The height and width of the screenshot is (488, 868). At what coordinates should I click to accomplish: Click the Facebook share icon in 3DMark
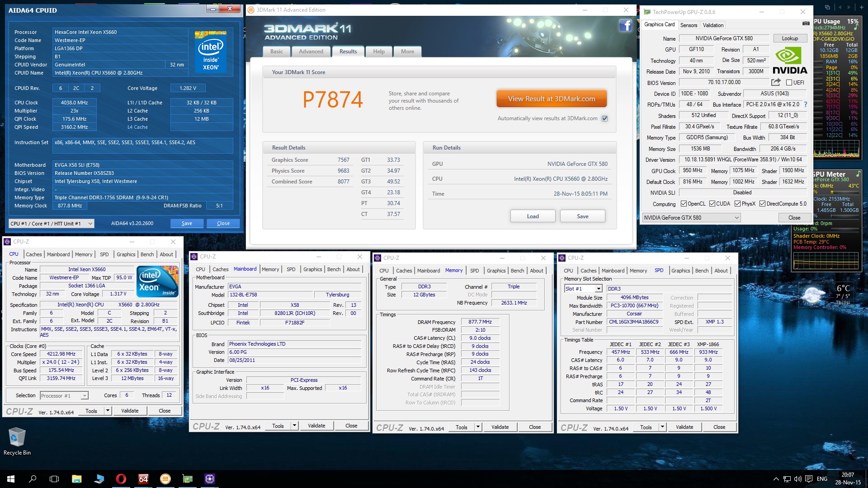coord(625,26)
